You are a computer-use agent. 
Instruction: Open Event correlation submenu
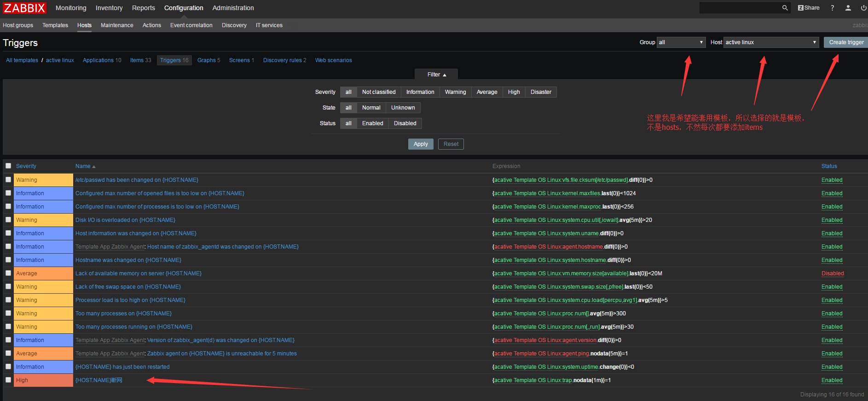191,25
